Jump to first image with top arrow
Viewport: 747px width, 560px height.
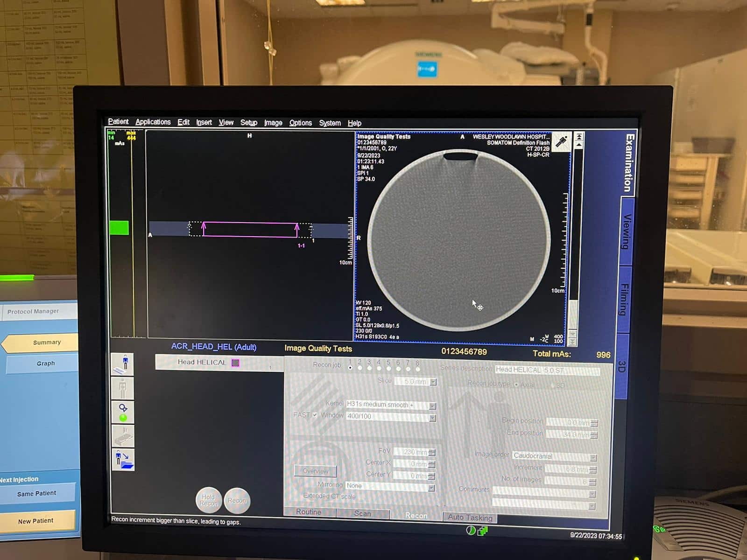point(578,137)
